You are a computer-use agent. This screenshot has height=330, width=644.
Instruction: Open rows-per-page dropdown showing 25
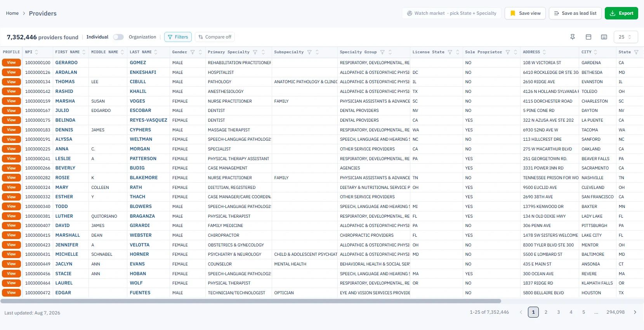pyautogui.click(x=625, y=37)
